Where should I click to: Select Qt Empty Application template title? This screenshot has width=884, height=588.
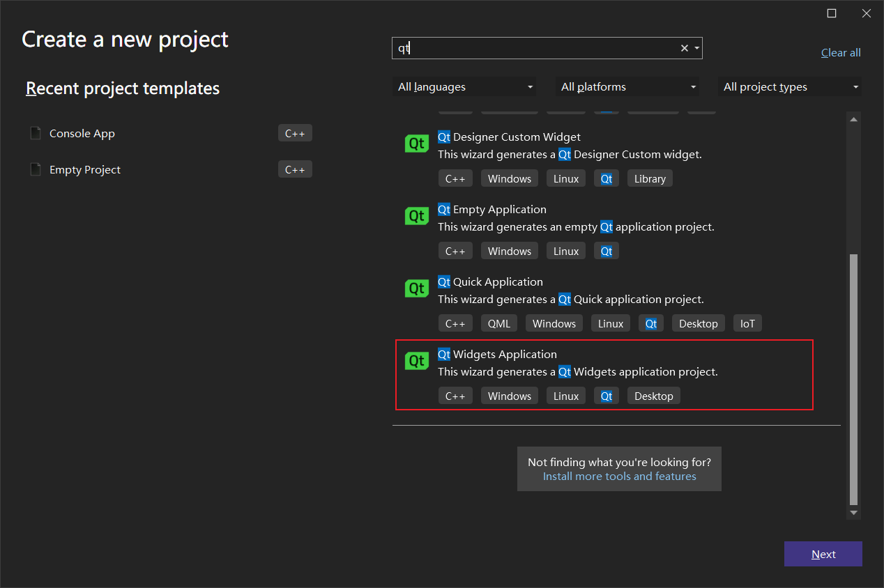pyautogui.click(x=492, y=209)
